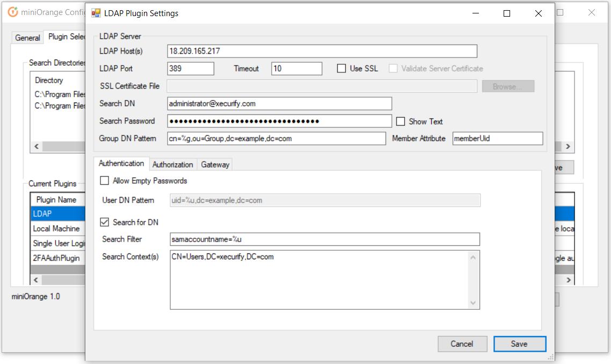611x364 pixels.
Task: Click the Search Filter field
Action: [x=325, y=239]
